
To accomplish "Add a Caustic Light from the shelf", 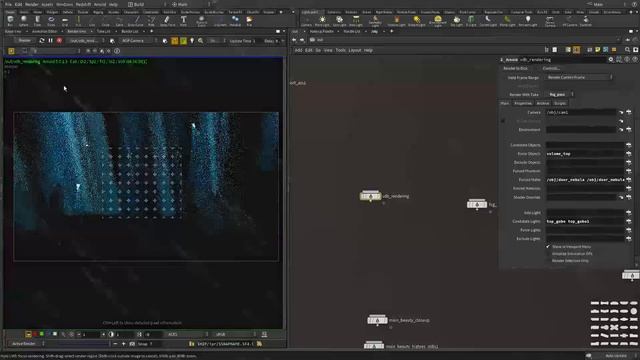I will click(x=488, y=21).
